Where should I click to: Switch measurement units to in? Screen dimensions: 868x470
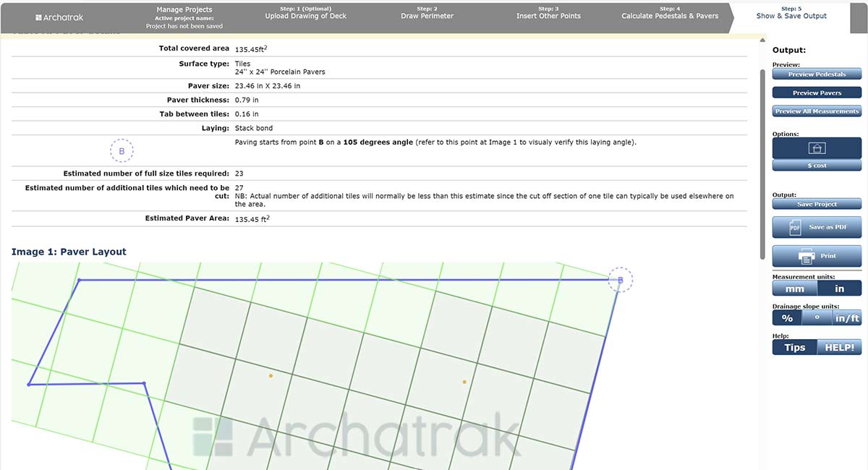840,289
